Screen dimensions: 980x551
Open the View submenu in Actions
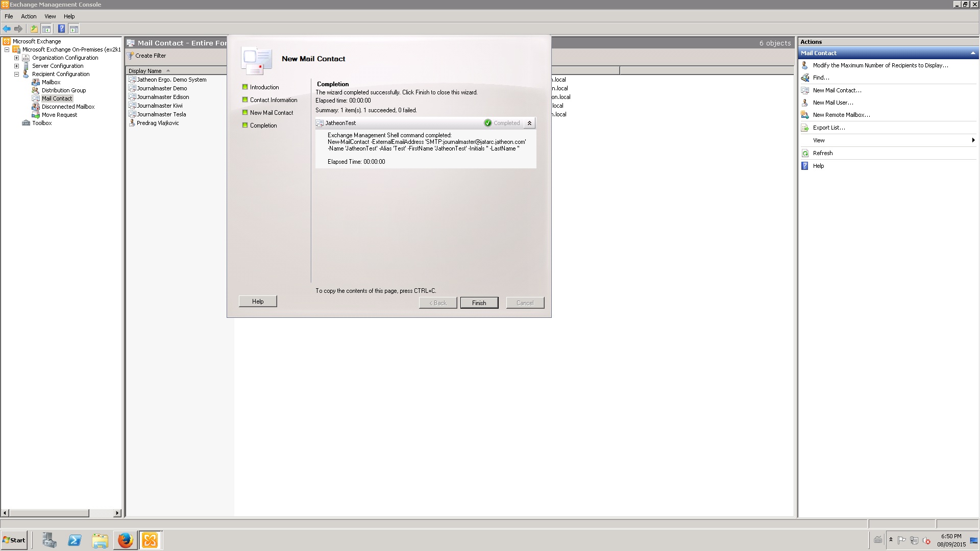[x=888, y=140]
